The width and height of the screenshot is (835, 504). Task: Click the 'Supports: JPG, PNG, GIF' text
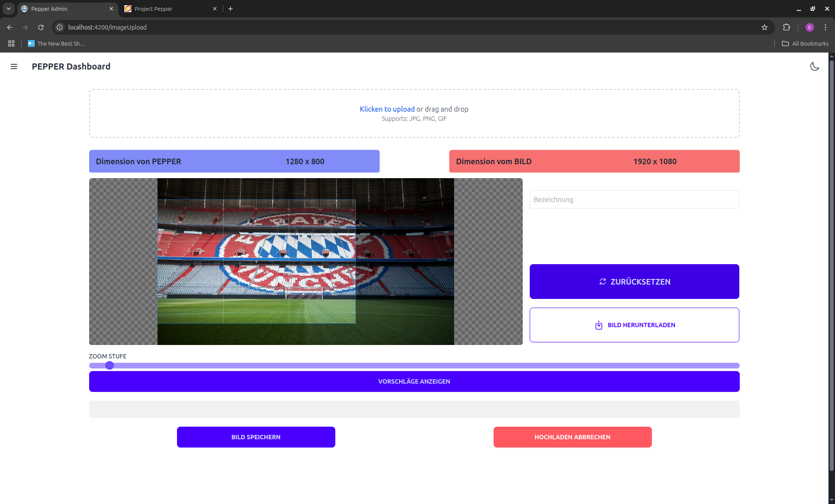(414, 119)
